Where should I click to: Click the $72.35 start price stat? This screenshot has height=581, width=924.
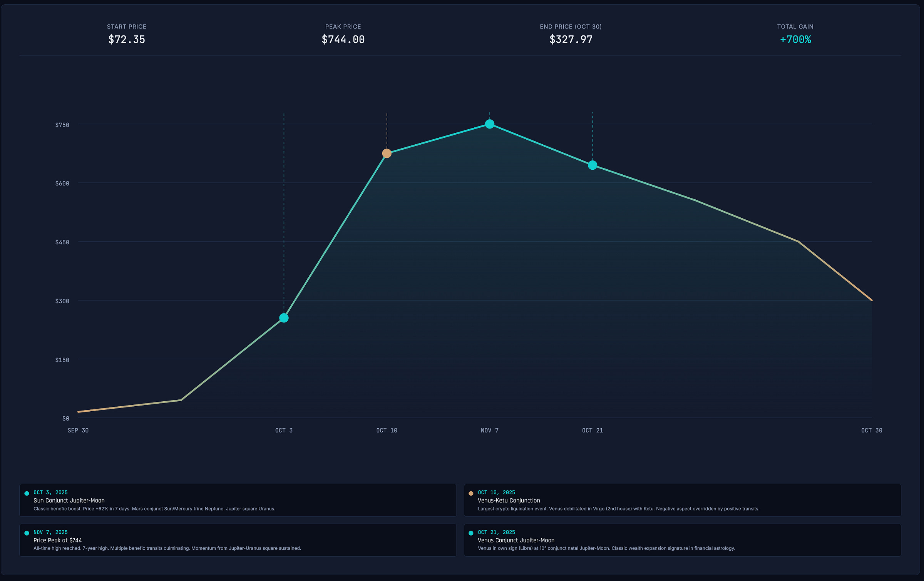tap(127, 40)
